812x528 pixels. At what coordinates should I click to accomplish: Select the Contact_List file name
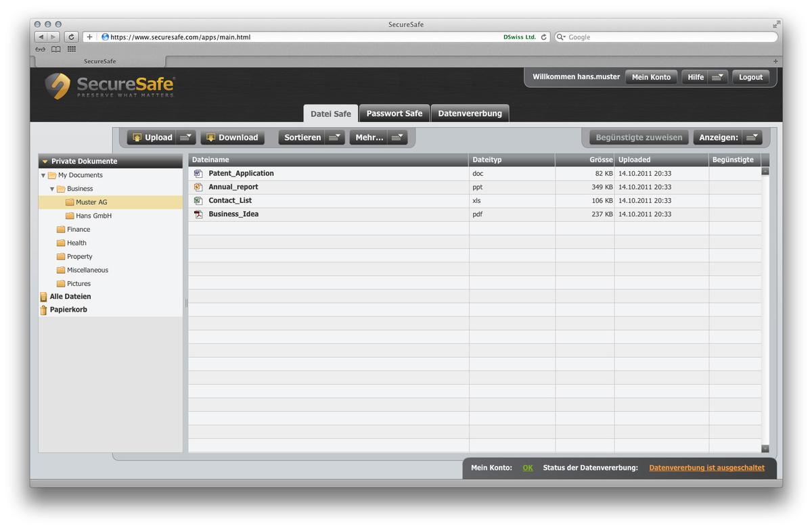[x=230, y=201]
